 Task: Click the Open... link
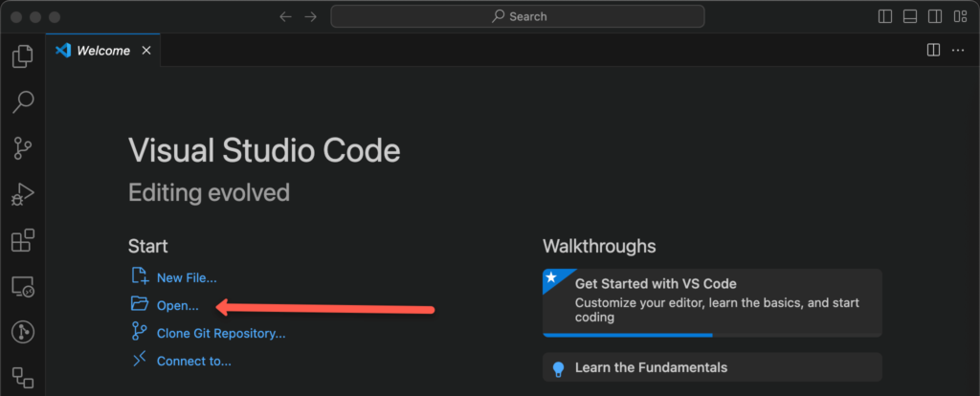(x=177, y=306)
